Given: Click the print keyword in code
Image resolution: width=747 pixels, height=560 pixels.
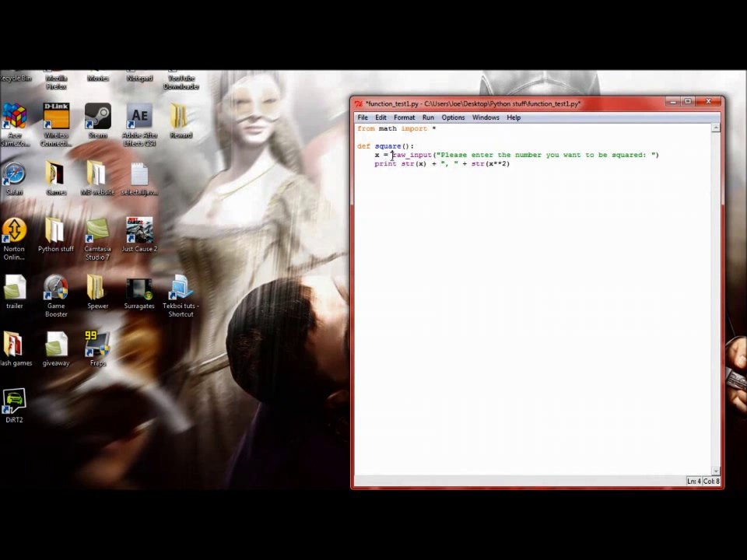Looking at the screenshot, I should coord(385,164).
